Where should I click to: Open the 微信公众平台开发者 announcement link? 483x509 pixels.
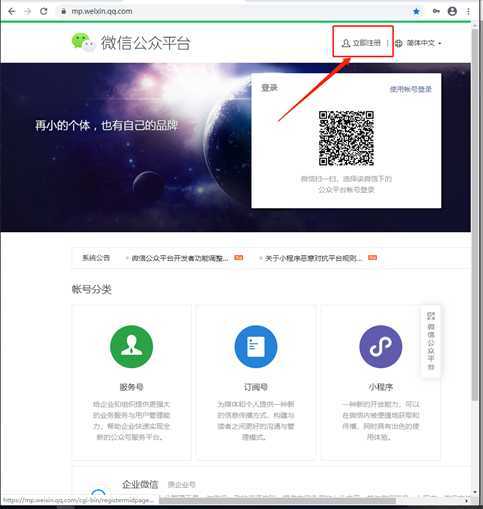180,258
